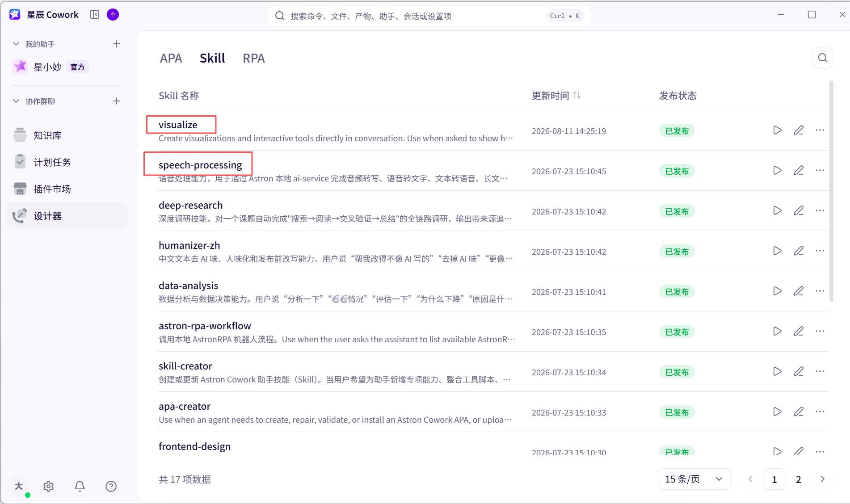Viewport: 850px width, 504px height.
Task: Open 计划任务 in the sidebar
Action: point(67,162)
